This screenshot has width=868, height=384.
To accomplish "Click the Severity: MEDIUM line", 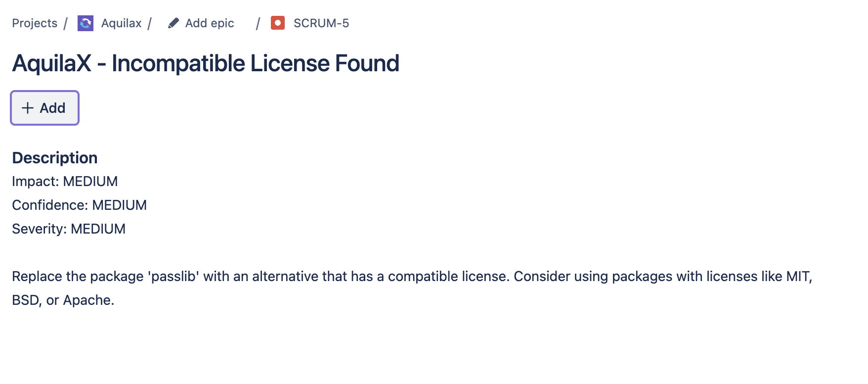I will pos(69,229).
